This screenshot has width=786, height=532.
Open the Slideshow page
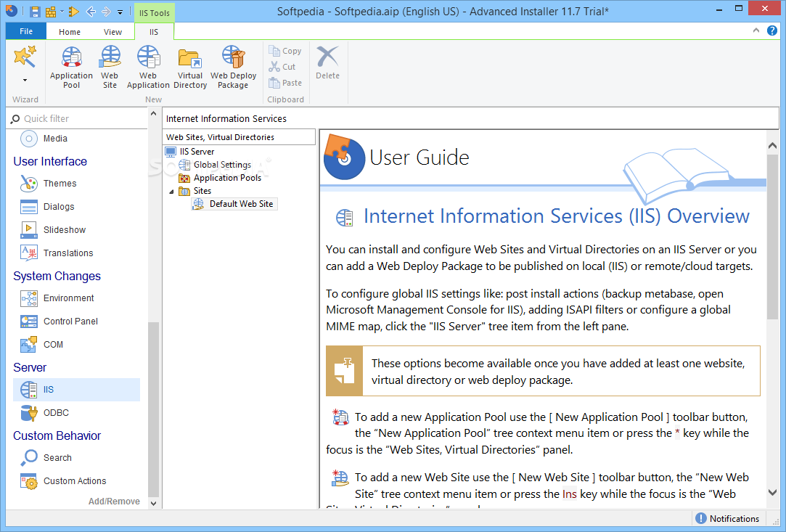tap(53, 229)
